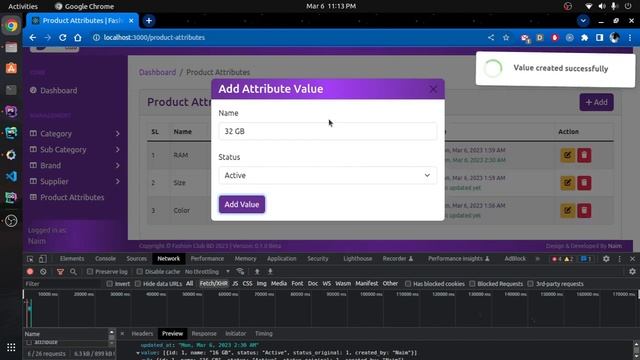The image size is (640, 360).
Task: Toggle DevTools inspect element picker
Action: (x=30, y=259)
